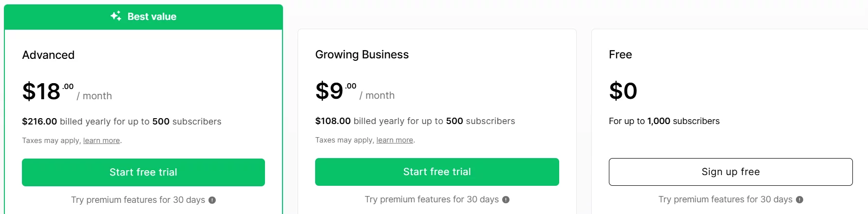Click the $9.00 per month price
Screen dimensions: 868x214
(355, 91)
